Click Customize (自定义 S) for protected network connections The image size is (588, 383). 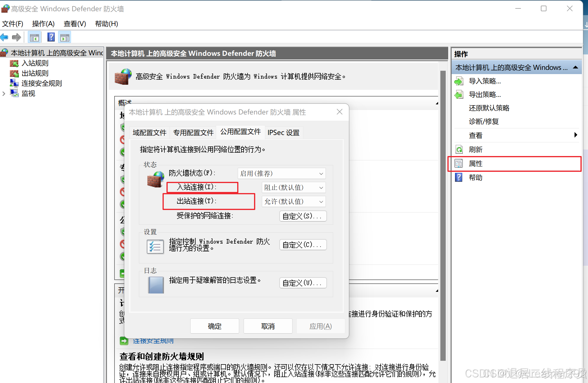pyautogui.click(x=303, y=216)
